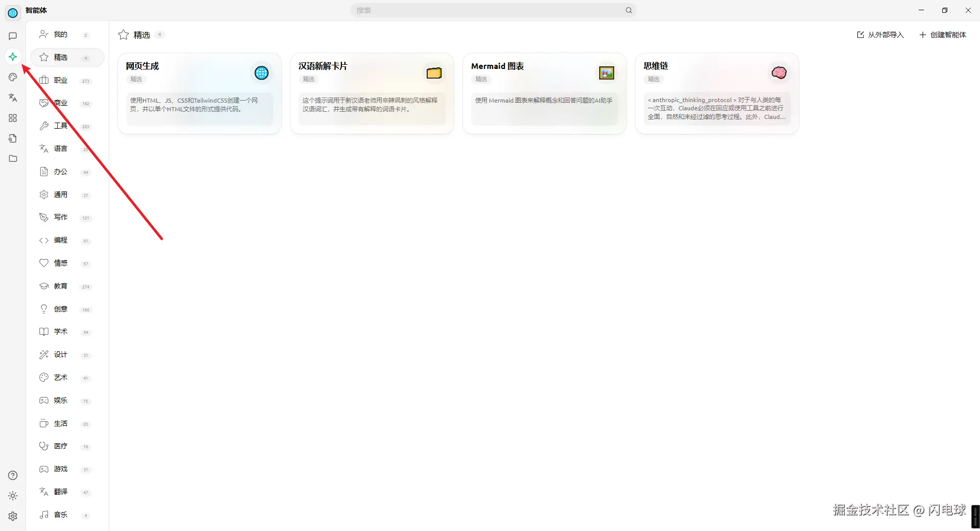Open the palette icon in the left rail
The width and height of the screenshot is (980, 531).
point(13,77)
